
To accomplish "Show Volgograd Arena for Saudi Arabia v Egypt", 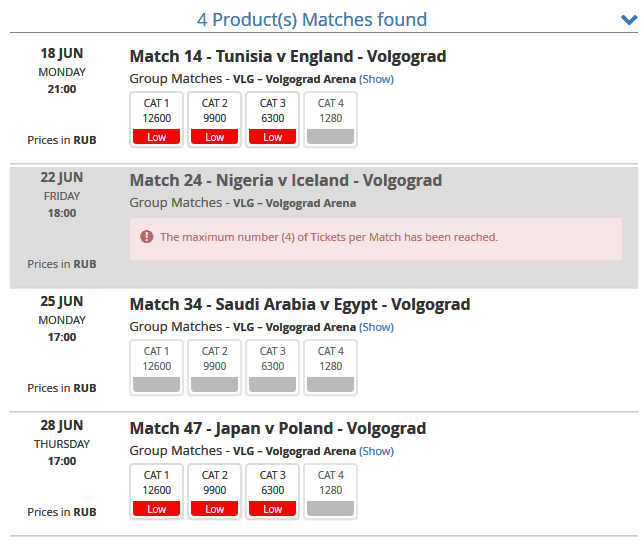I will point(377,327).
